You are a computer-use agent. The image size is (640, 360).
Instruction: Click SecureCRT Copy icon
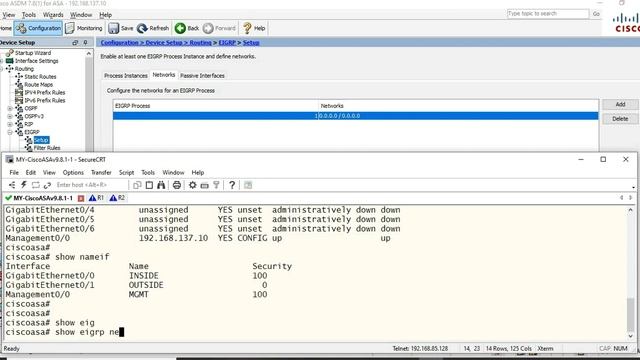point(137,185)
